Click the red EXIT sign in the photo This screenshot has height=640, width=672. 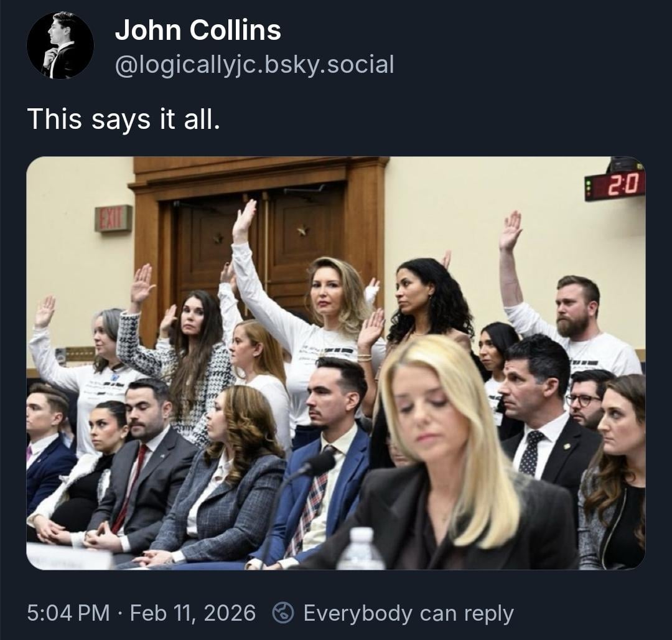[x=114, y=218]
